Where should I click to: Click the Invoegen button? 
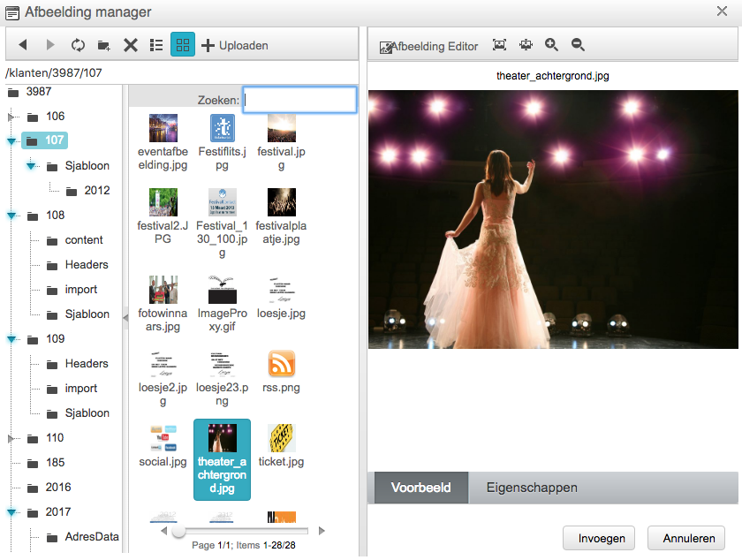tap(599, 538)
